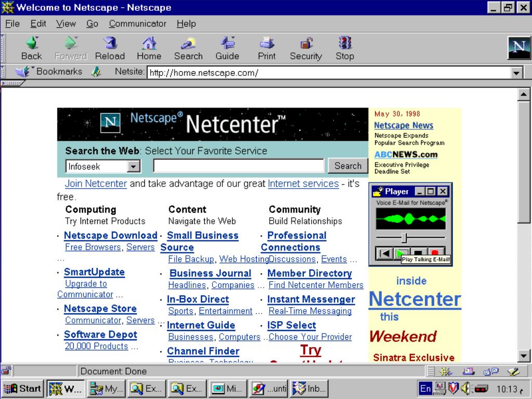The height and width of the screenshot is (399, 532).
Task: Click inside the Search the Web text field
Action: [238, 166]
